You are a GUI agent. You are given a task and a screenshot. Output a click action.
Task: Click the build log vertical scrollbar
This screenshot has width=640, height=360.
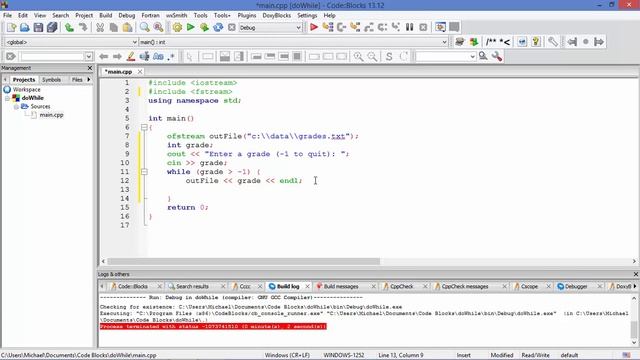[x=633, y=330]
